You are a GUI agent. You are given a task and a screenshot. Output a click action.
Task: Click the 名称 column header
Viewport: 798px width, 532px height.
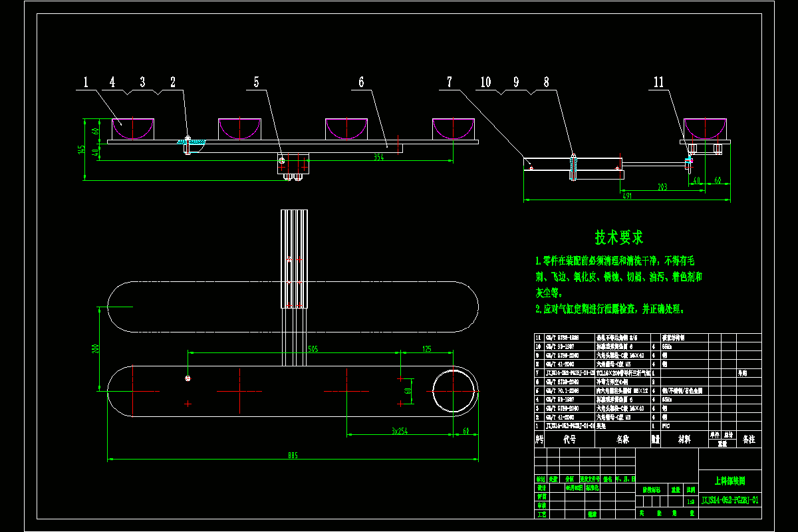click(622, 440)
